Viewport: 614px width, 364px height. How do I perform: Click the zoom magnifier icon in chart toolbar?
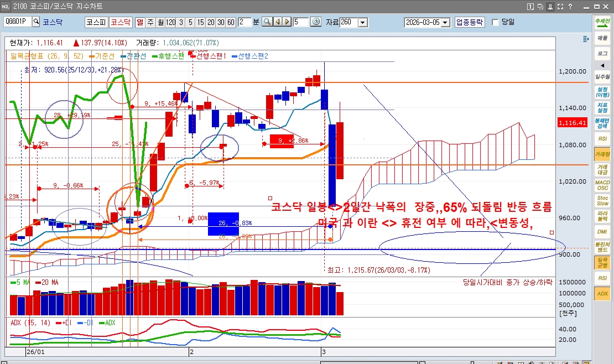click(x=267, y=22)
